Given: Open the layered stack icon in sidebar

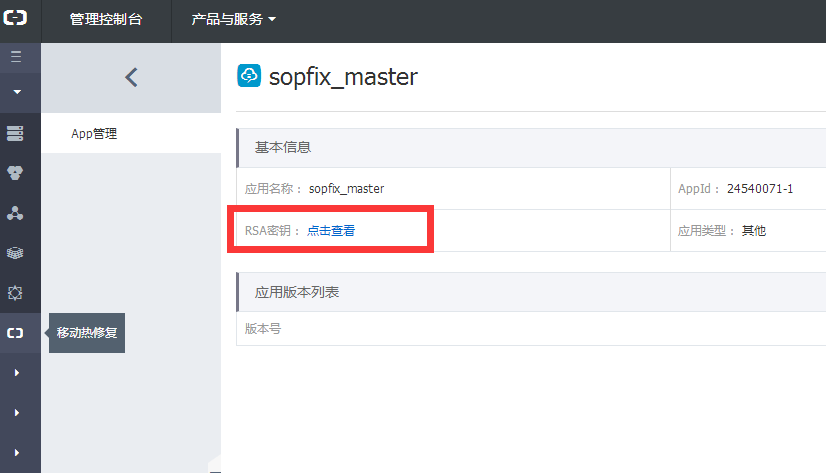Looking at the screenshot, I should 15,253.
